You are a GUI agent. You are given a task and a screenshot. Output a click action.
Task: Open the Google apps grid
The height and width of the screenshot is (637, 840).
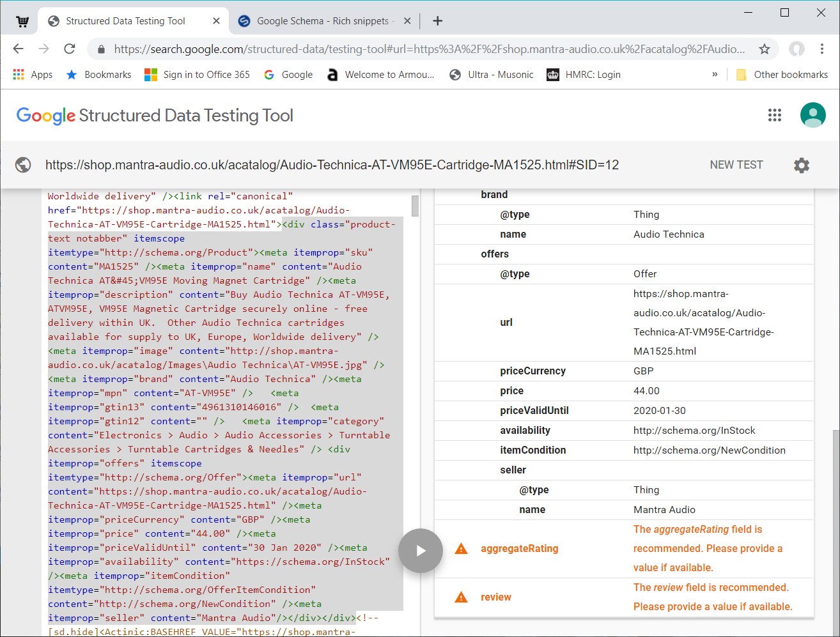click(x=774, y=115)
